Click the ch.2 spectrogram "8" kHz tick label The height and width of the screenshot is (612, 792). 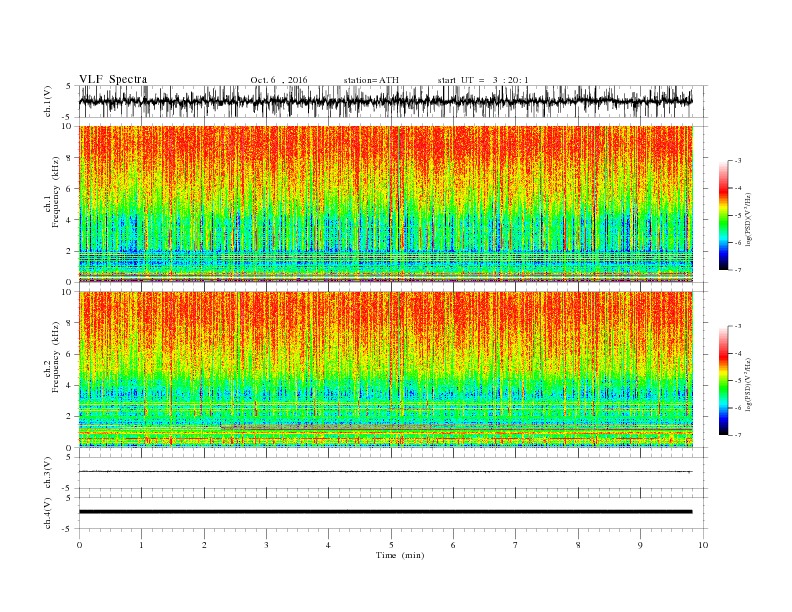pyautogui.click(x=70, y=323)
